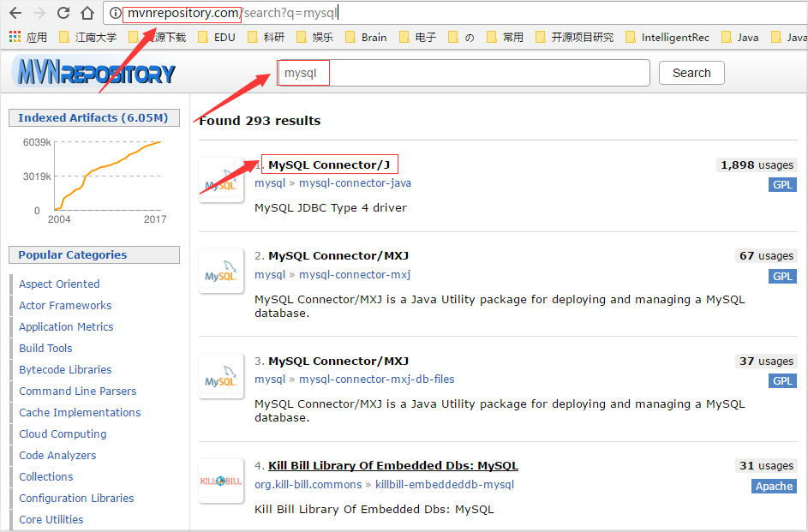Open the Cache Implementations category
This screenshot has height=532, width=808.
(80, 413)
